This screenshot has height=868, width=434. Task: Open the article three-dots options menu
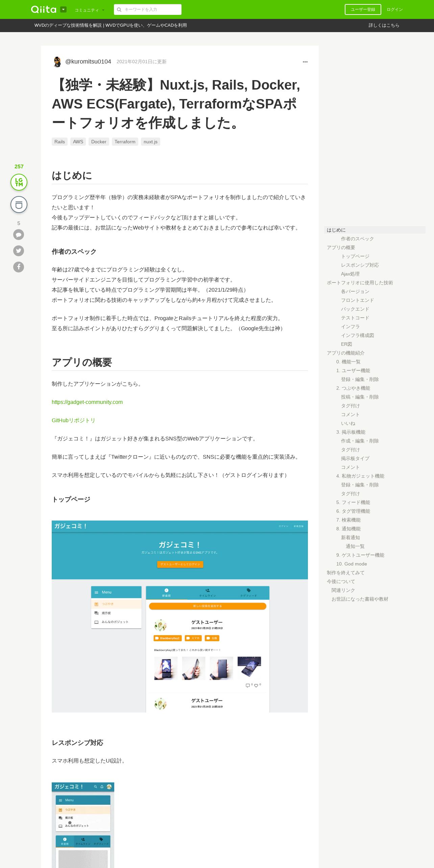(x=305, y=62)
